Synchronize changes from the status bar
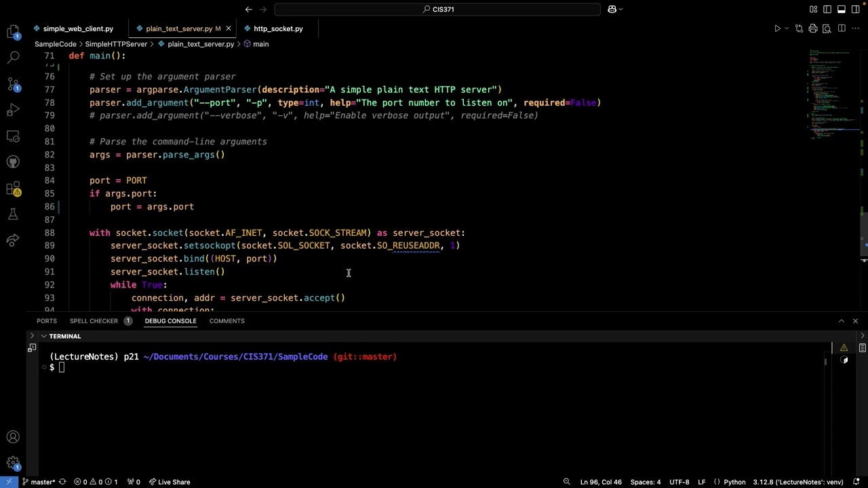Screen dimensions: 868x488 coord(62,482)
